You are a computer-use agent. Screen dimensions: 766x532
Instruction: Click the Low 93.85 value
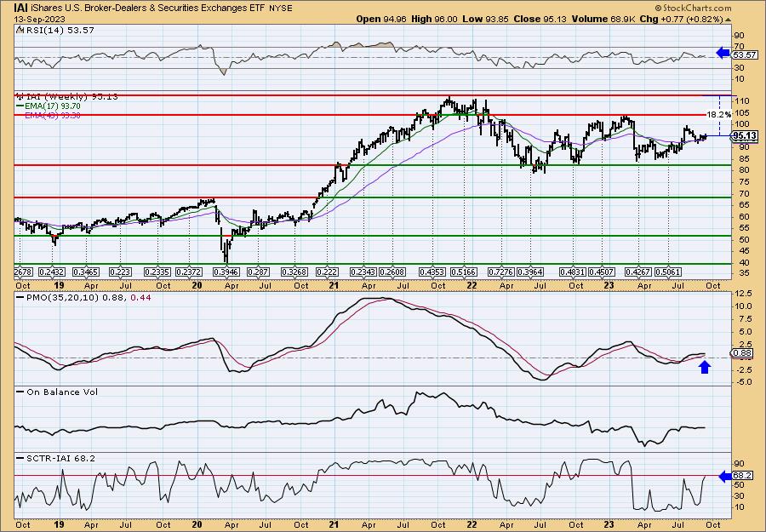pos(485,19)
